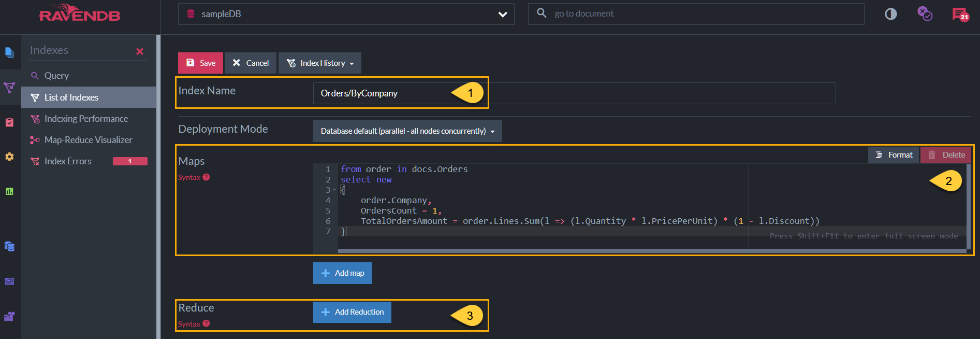Toggle the theme contrast icon
The height and width of the screenshot is (339, 980).
pos(890,14)
